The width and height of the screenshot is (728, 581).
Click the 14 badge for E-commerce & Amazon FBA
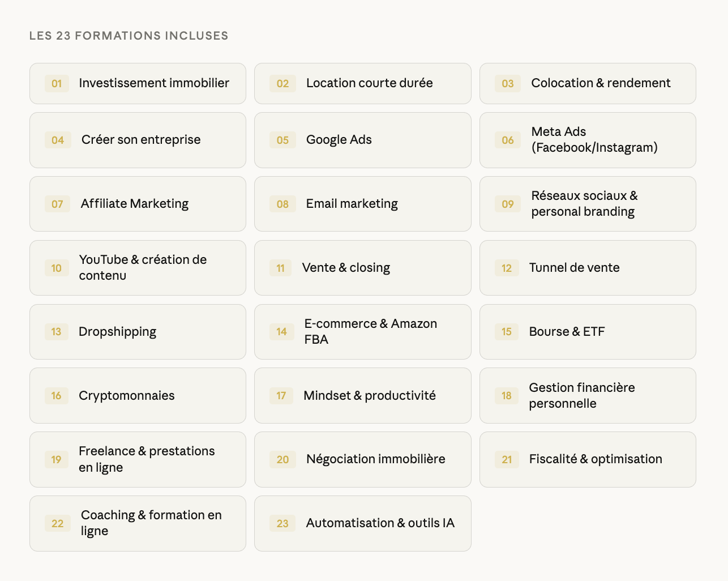282,332
